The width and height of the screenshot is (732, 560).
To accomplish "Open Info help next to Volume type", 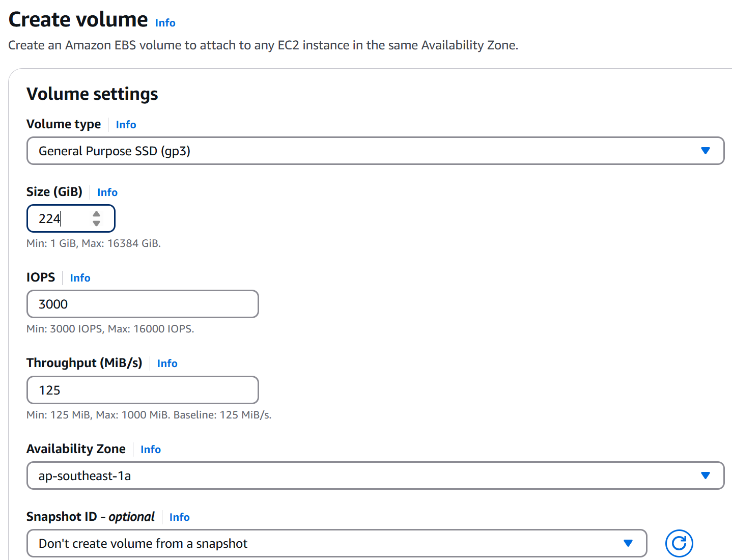I will [x=126, y=124].
